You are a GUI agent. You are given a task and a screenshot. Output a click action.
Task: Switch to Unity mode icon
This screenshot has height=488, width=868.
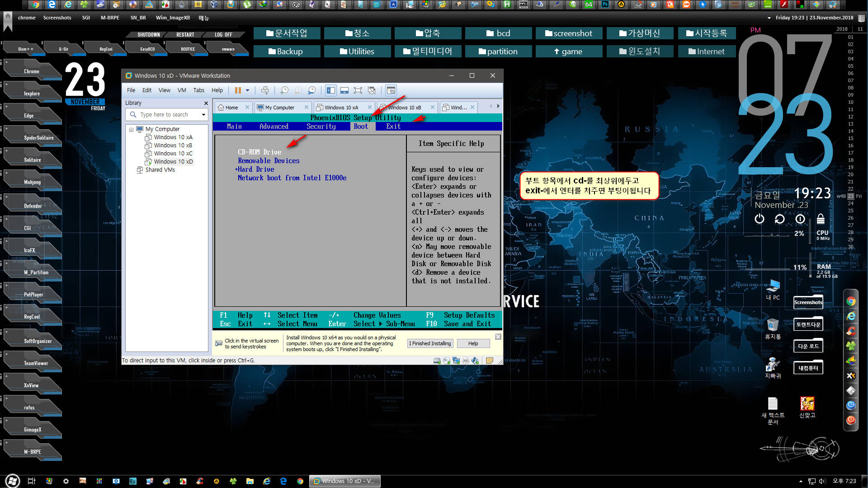point(372,90)
